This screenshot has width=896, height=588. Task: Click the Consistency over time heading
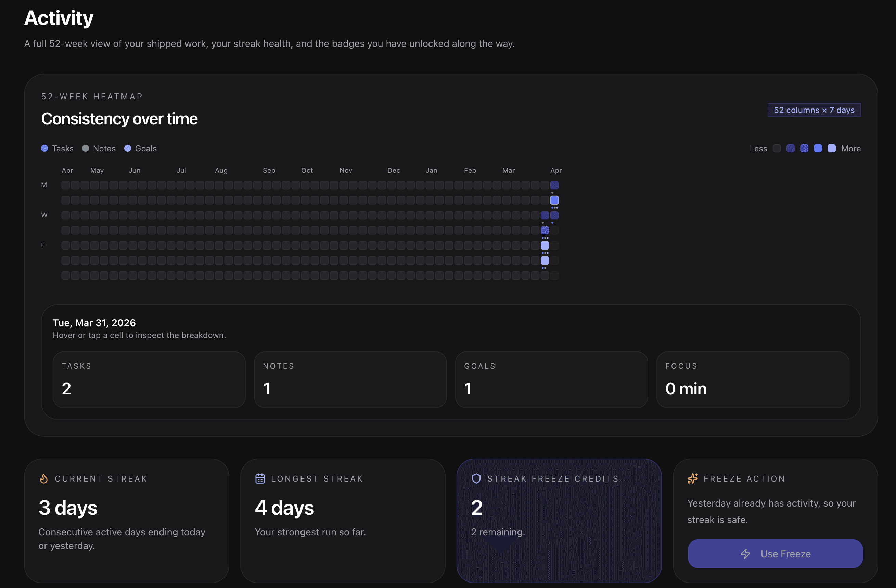(119, 119)
